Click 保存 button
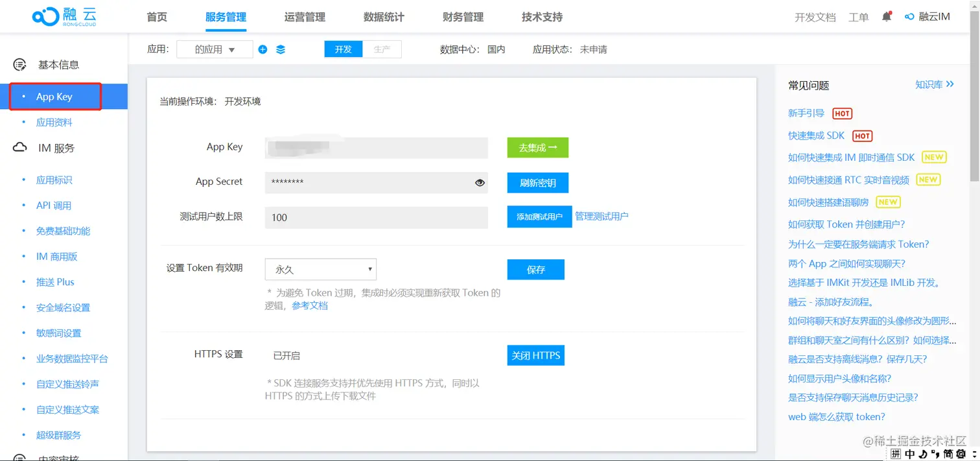This screenshot has height=461, width=980. click(x=535, y=270)
